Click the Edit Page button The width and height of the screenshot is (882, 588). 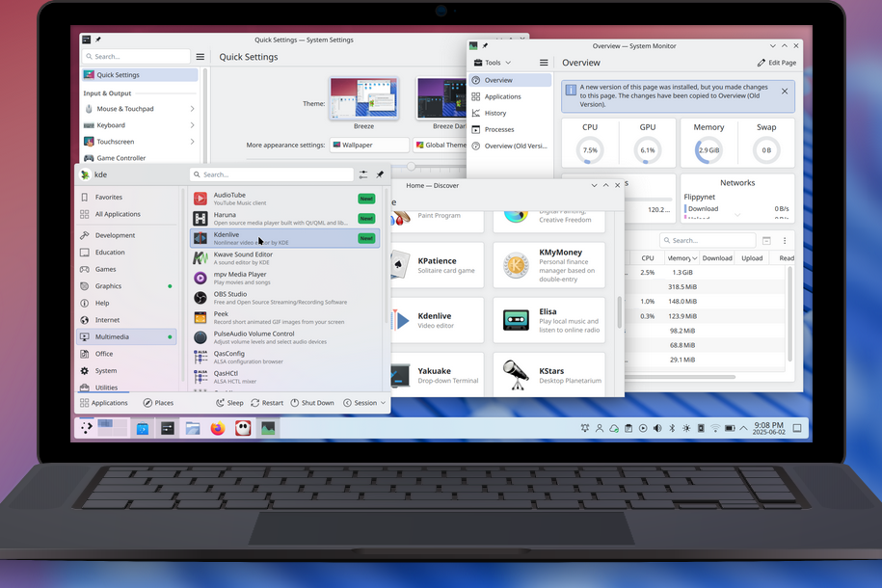tap(777, 63)
